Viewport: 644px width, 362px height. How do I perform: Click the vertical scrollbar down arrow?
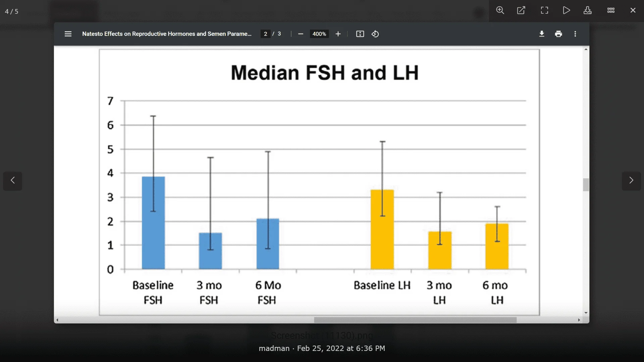(x=586, y=313)
